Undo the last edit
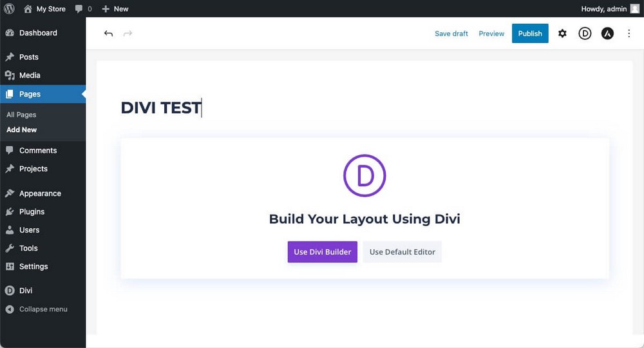Image resolution: width=644 pixels, height=348 pixels. (x=108, y=34)
